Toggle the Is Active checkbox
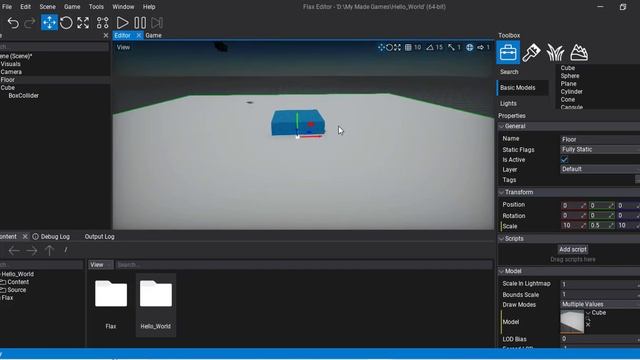The height and width of the screenshot is (360, 640). tap(564, 160)
